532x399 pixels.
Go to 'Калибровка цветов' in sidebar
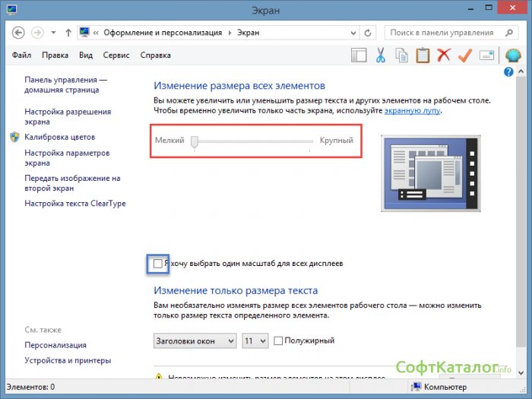[59, 138]
